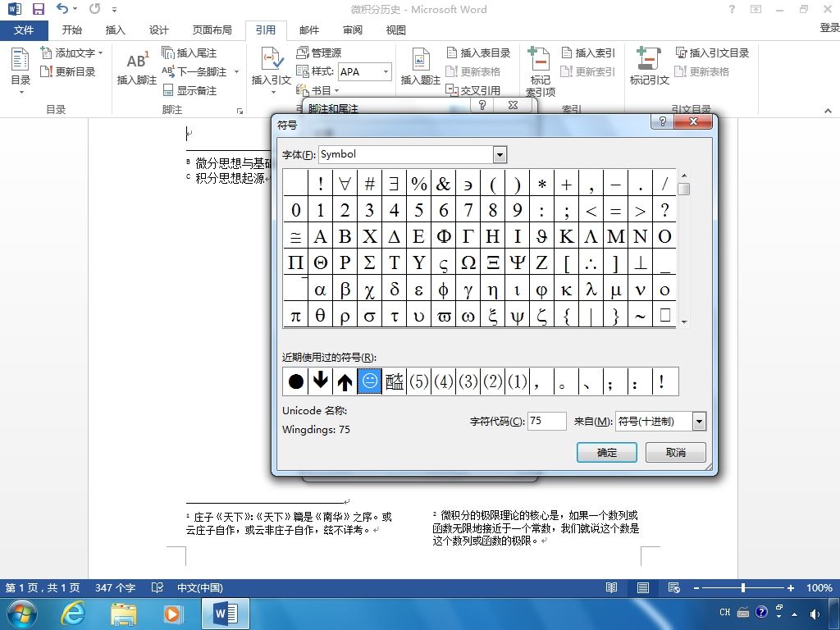
Task: Expand the Add Text (添加文字) dropdown arrow
Action: click(x=100, y=52)
